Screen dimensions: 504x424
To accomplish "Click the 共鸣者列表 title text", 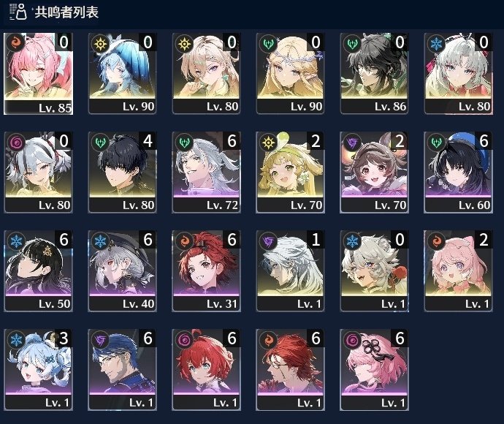I will 66,12.
